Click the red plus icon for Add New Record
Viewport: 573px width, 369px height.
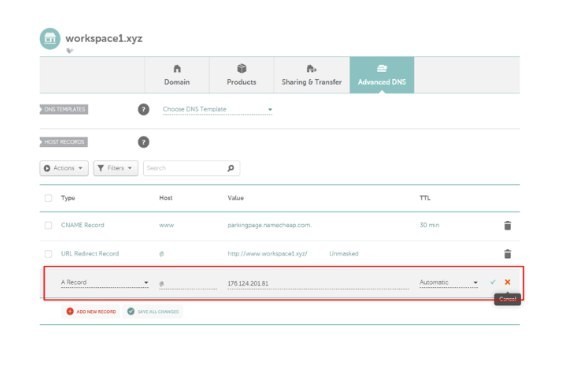point(70,311)
